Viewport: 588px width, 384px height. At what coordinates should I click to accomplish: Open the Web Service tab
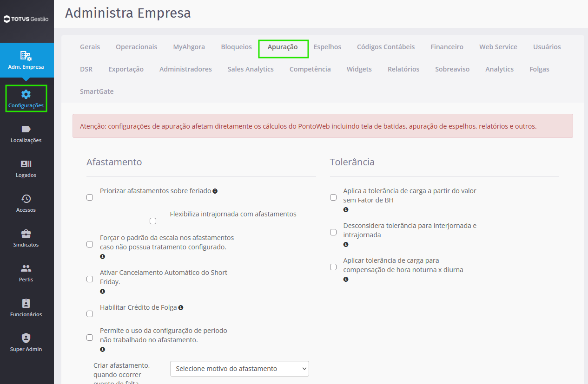498,47
